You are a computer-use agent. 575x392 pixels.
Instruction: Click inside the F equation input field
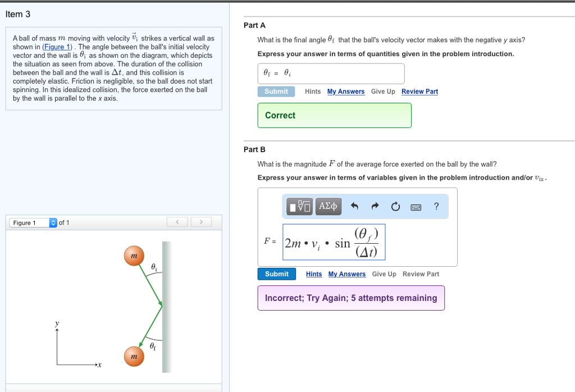[x=334, y=242]
